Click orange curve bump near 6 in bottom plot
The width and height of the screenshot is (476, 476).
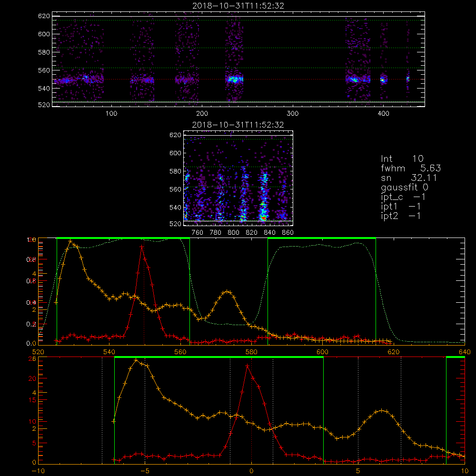[x=381, y=410]
